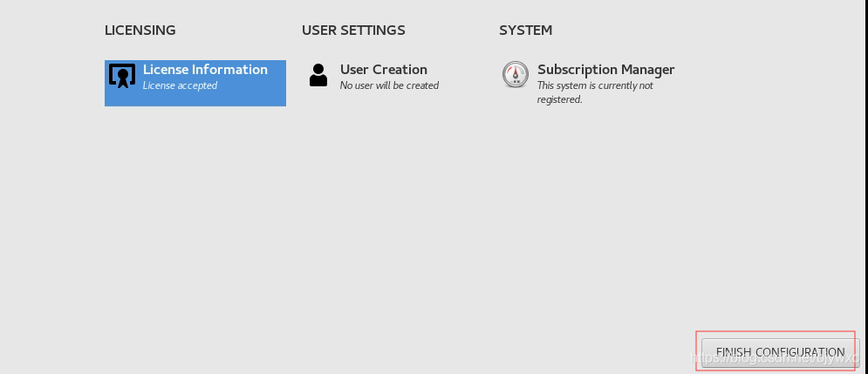Image resolution: width=868 pixels, height=374 pixels.
Task: Click the "License accepted" status text
Action: (180, 85)
